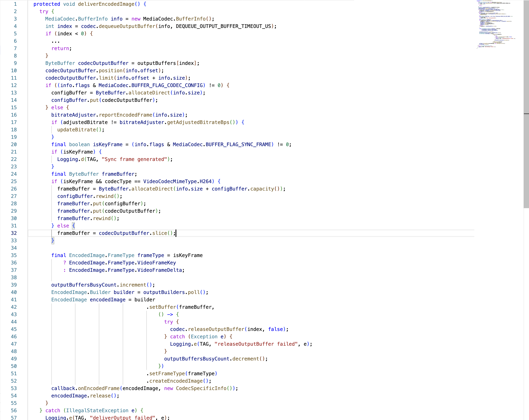Click 'BUFFER_FLAG_CODEC_CONFIG' constant

[167, 85]
